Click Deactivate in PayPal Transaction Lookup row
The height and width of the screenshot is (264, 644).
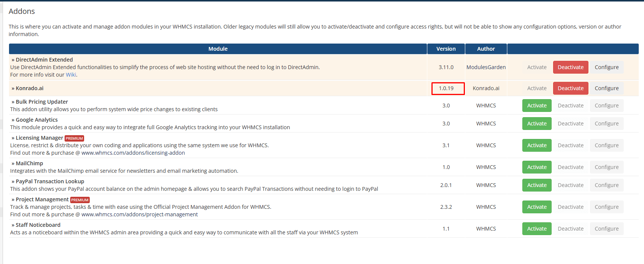click(570, 185)
